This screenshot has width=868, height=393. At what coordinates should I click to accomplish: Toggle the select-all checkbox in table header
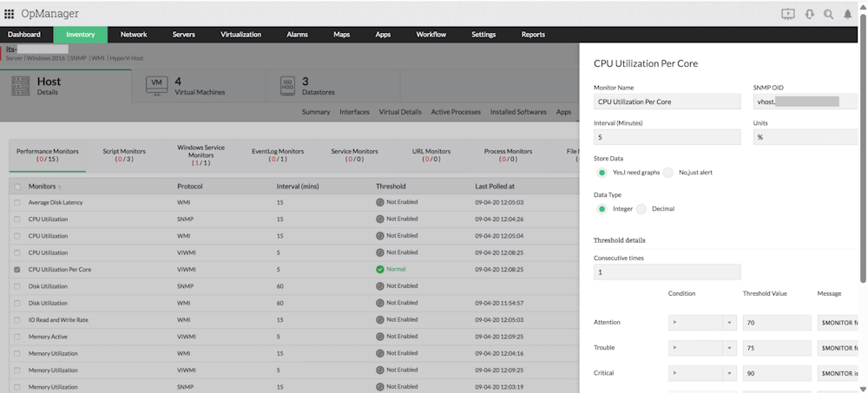[17, 187]
